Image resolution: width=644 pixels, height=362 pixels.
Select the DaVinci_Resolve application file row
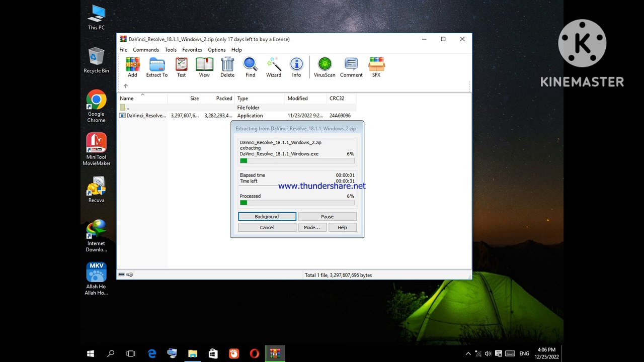pos(237,116)
